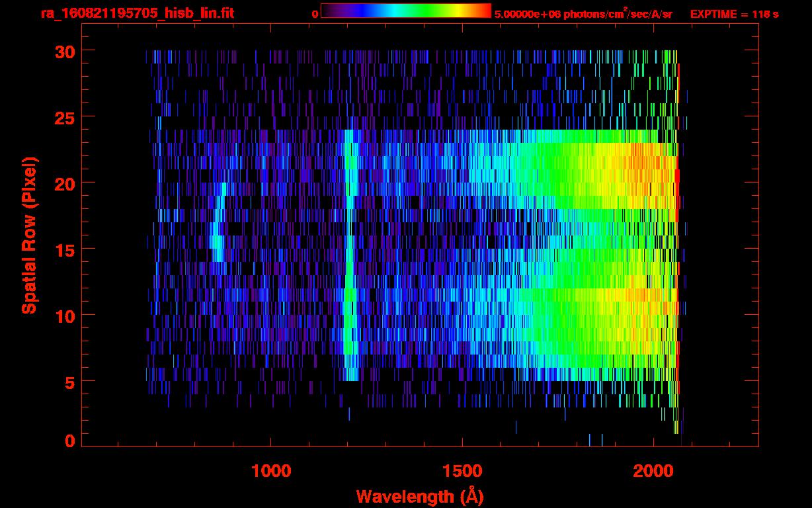Viewport: 812px width, 508px height.
Task: Click the color scale bar
Action: pos(406,11)
